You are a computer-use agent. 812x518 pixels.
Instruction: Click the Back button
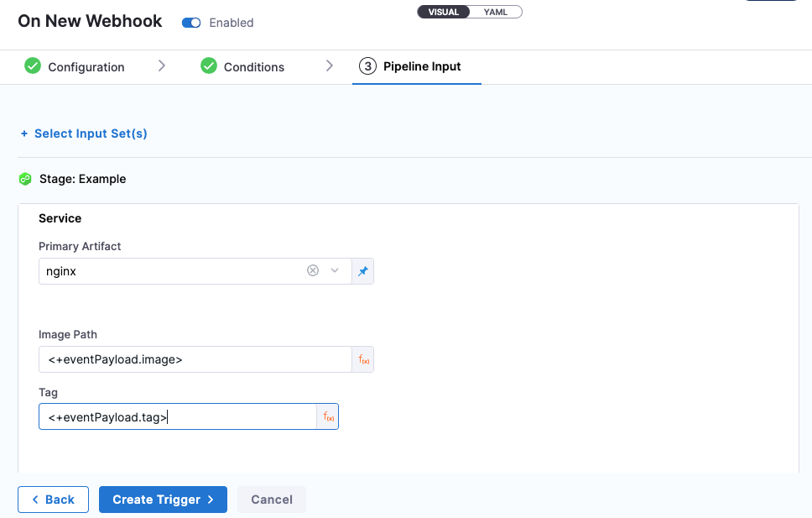coord(53,500)
